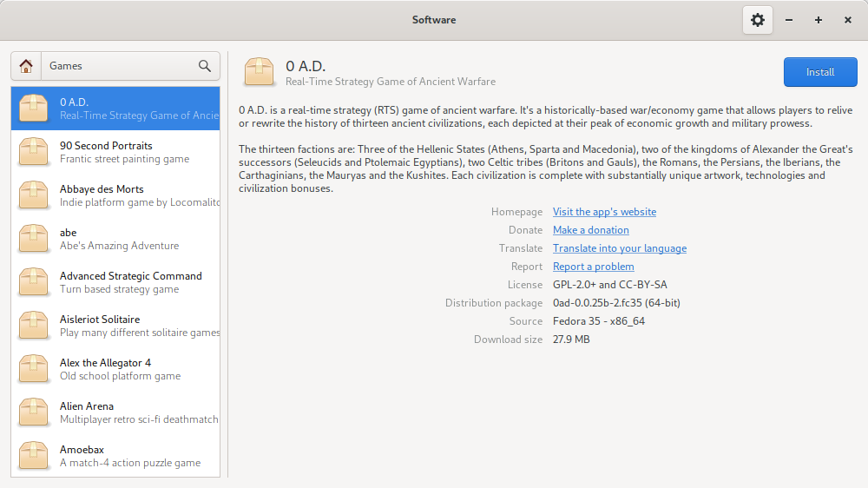Click the Abbaye des Morts package icon
Viewport: 868px width, 488px height.
pos(33,195)
